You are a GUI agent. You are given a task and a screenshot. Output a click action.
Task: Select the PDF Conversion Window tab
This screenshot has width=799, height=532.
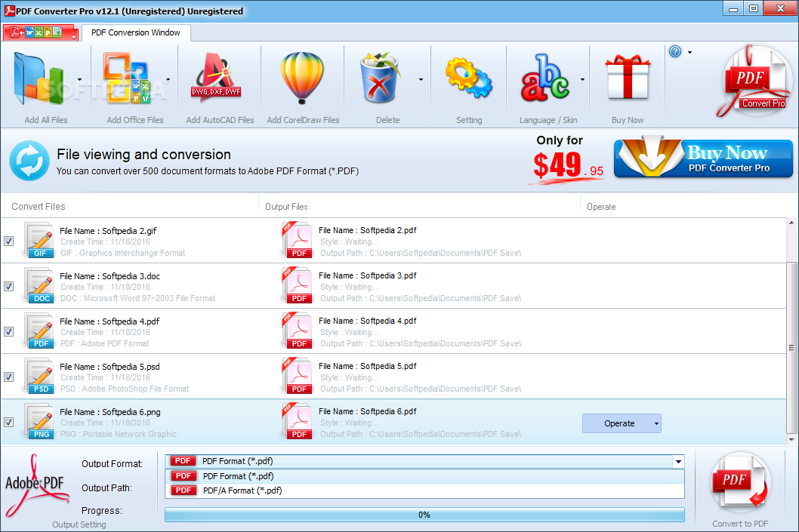click(x=135, y=32)
